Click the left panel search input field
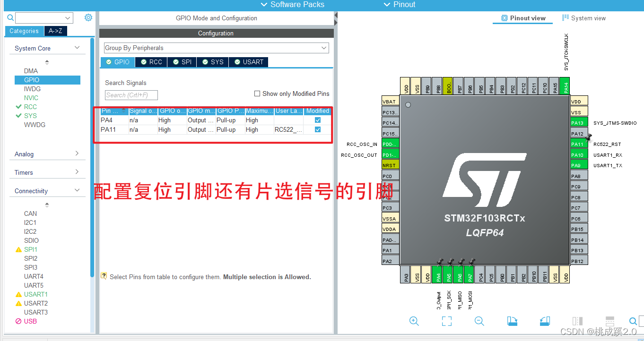644x341 pixels. coord(40,18)
